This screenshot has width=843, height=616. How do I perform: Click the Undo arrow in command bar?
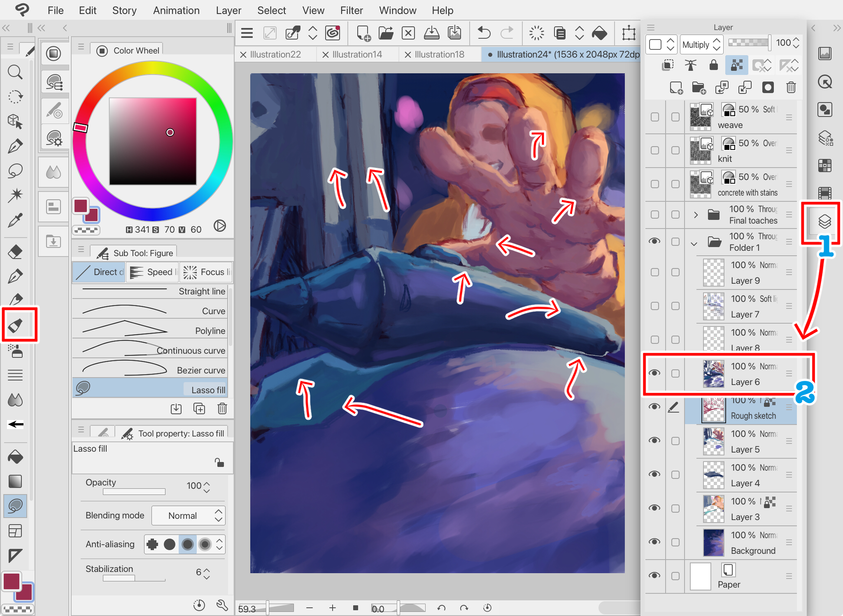pos(484,33)
